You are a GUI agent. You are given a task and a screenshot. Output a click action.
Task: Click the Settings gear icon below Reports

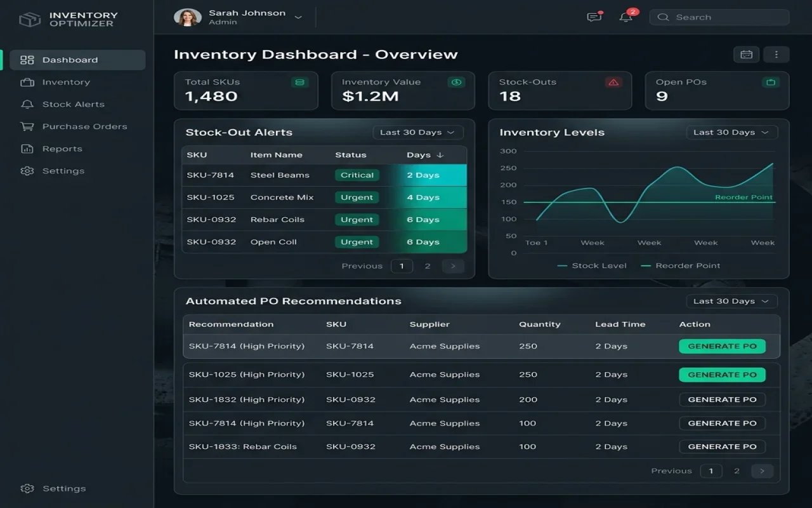pos(27,171)
